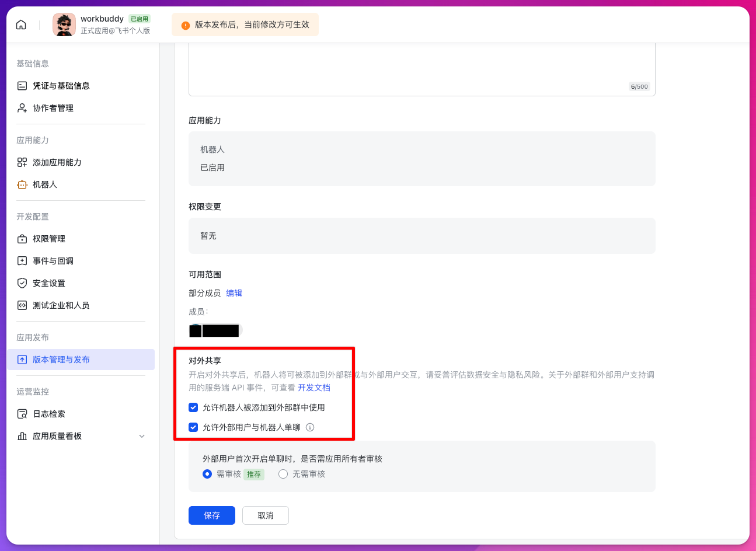Open the 开发文档 link
Screen dimensions: 756x551
tap(314, 388)
